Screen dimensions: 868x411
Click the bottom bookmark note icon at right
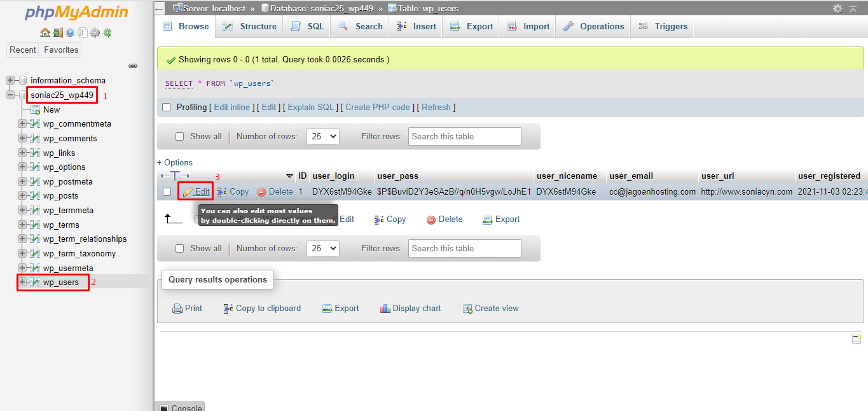coord(857,338)
